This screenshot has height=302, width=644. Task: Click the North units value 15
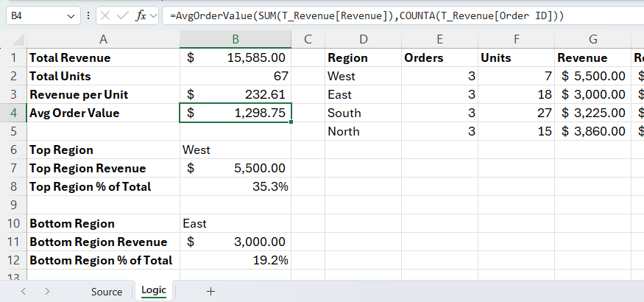(x=516, y=132)
